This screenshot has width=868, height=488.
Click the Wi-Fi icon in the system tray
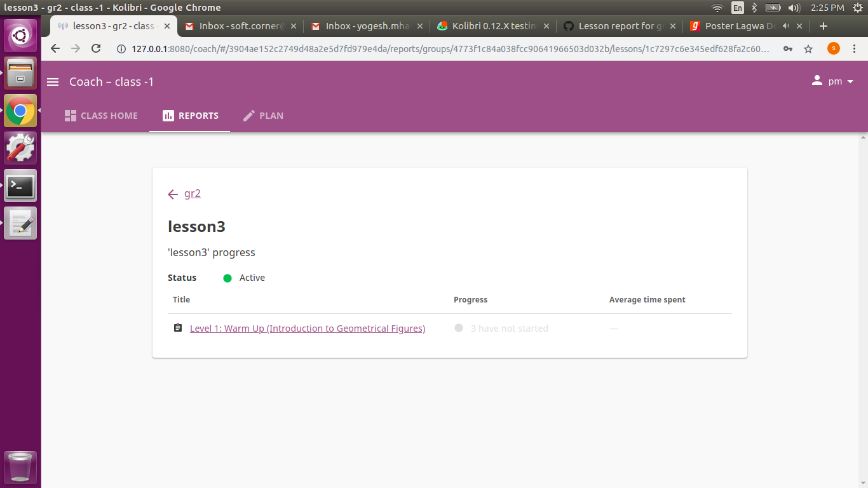pos(717,8)
